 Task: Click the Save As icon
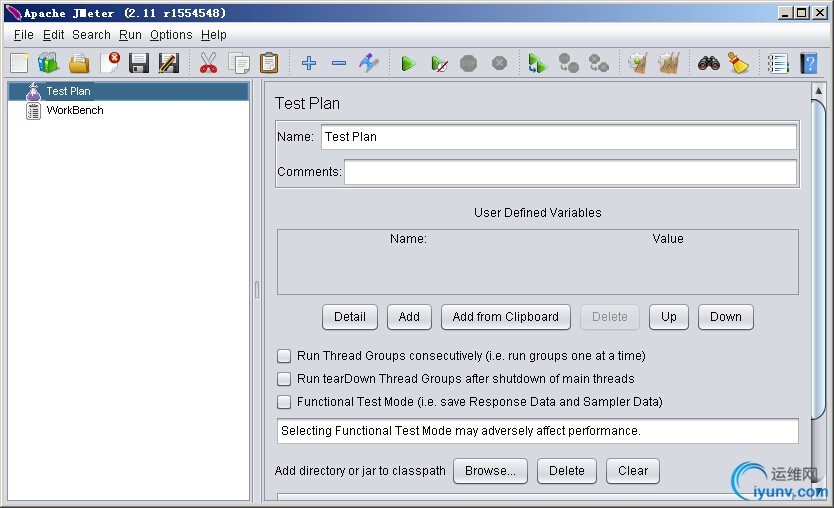coord(169,63)
